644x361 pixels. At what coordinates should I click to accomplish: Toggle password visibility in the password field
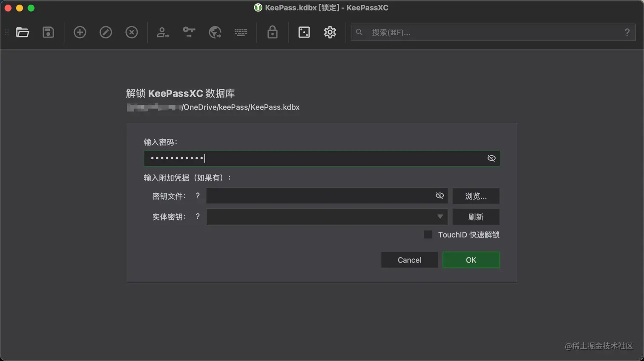coord(492,158)
